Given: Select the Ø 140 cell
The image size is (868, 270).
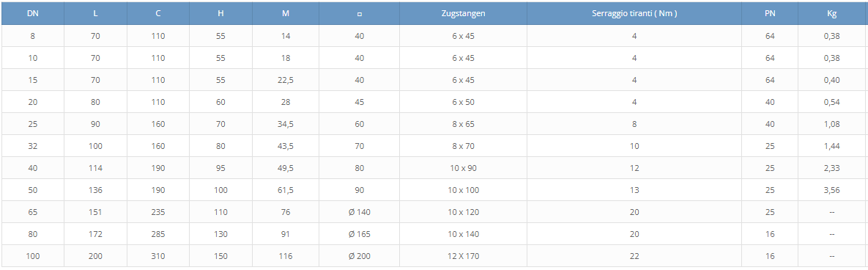Looking at the screenshot, I should [x=359, y=212].
